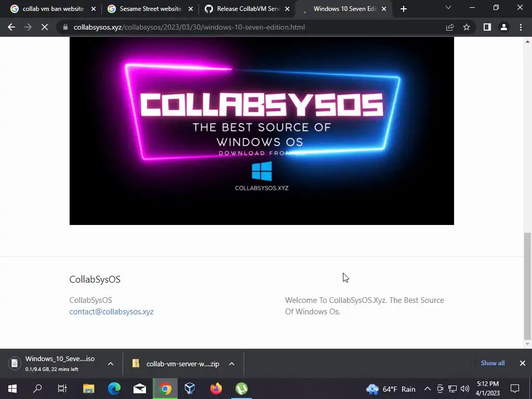Click the page vertical scrollbar thumb
The image size is (532, 399).
point(527,286)
